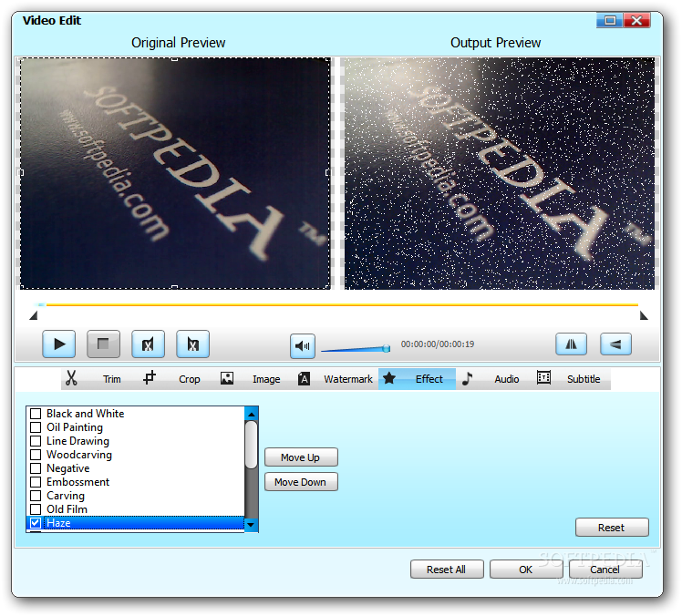The image size is (682, 616).
Task: Flip video horizontally with mirror icon
Action: 571,344
